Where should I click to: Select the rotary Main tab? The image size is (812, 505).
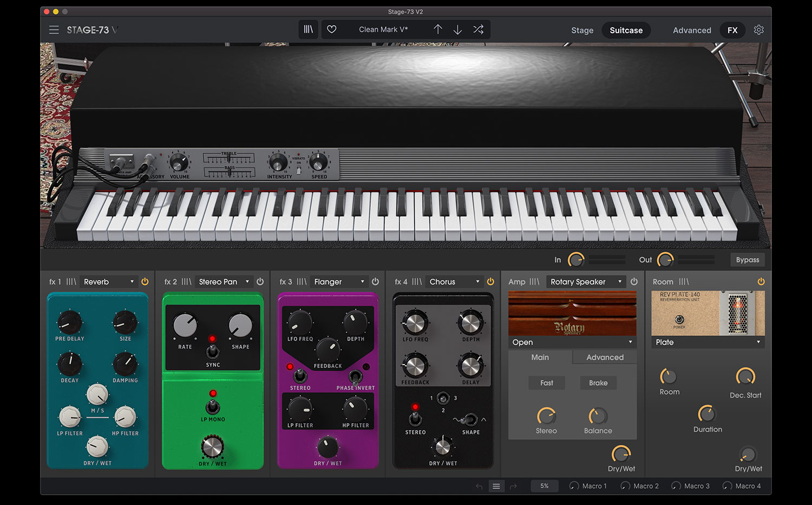(x=540, y=357)
